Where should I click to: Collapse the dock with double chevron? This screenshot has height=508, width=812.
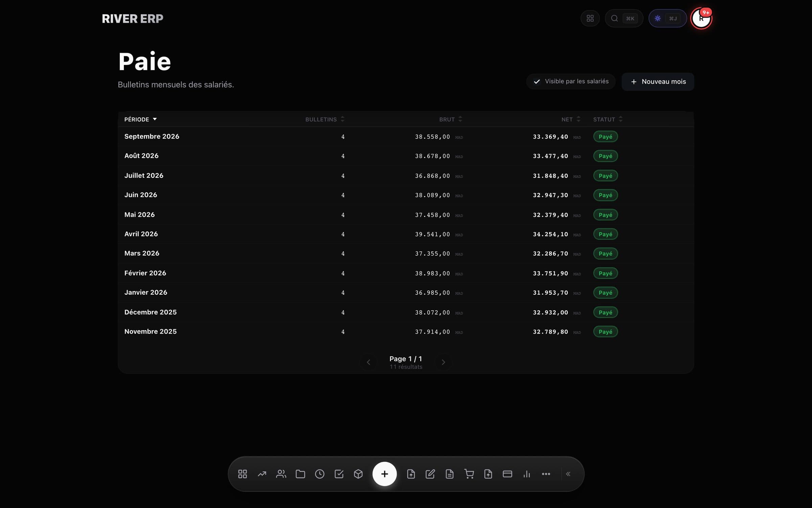(x=568, y=474)
